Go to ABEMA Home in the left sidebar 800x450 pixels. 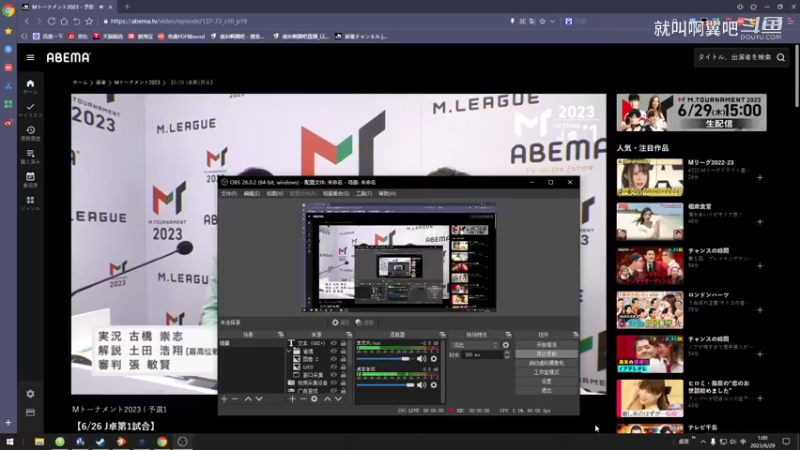30,86
